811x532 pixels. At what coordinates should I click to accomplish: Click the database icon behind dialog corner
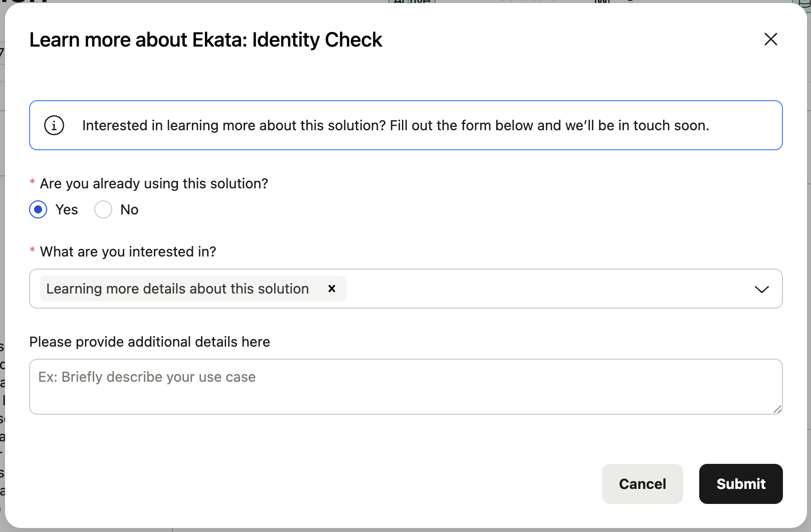click(x=803, y=4)
